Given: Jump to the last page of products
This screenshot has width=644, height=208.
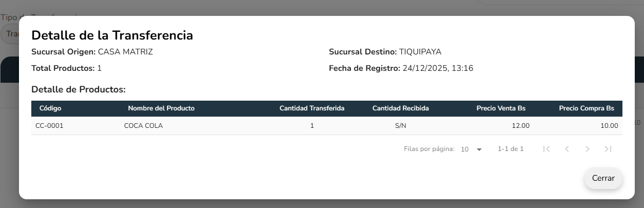Looking at the screenshot, I should click(608, 149).
